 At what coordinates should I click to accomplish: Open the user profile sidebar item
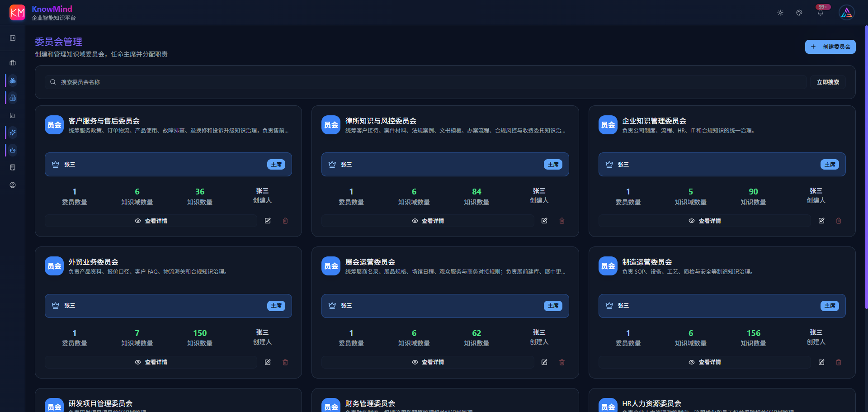tap(13, 185)
